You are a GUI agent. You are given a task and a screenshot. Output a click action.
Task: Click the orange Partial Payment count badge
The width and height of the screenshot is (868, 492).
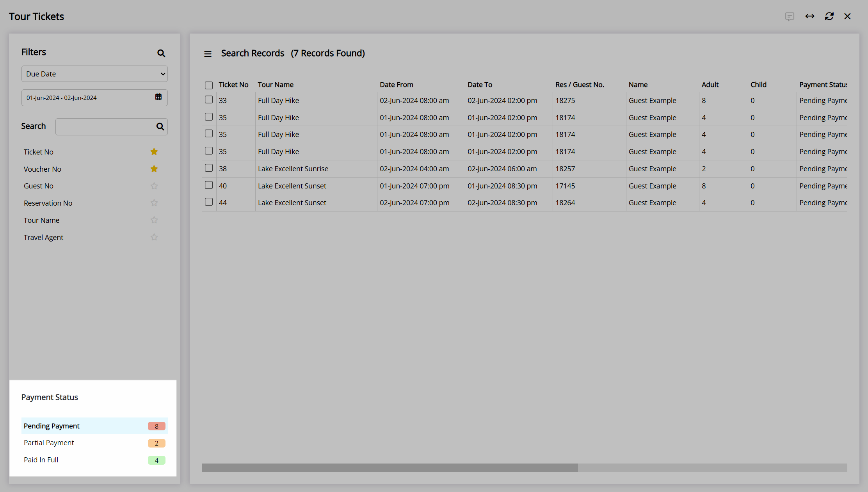(x=157, y=443)
